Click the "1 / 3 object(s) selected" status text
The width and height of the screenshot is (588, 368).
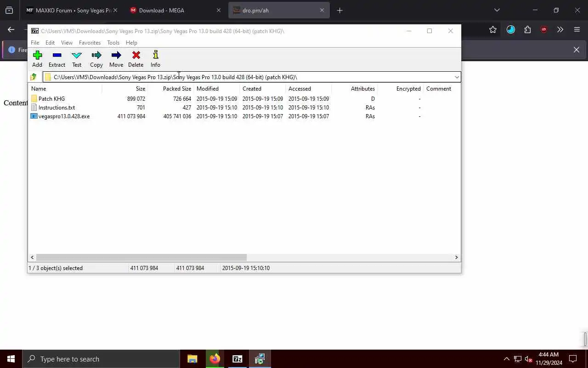click(56, 268)
